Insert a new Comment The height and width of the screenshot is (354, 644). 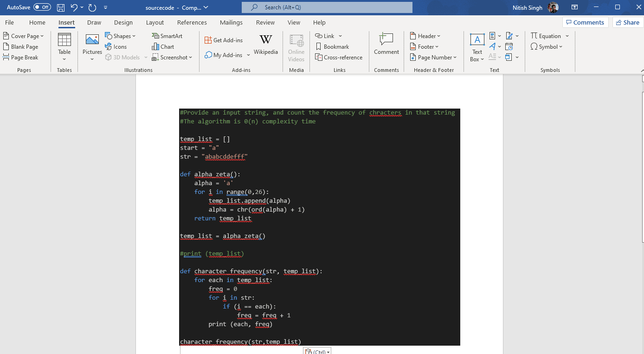(386, 45)
